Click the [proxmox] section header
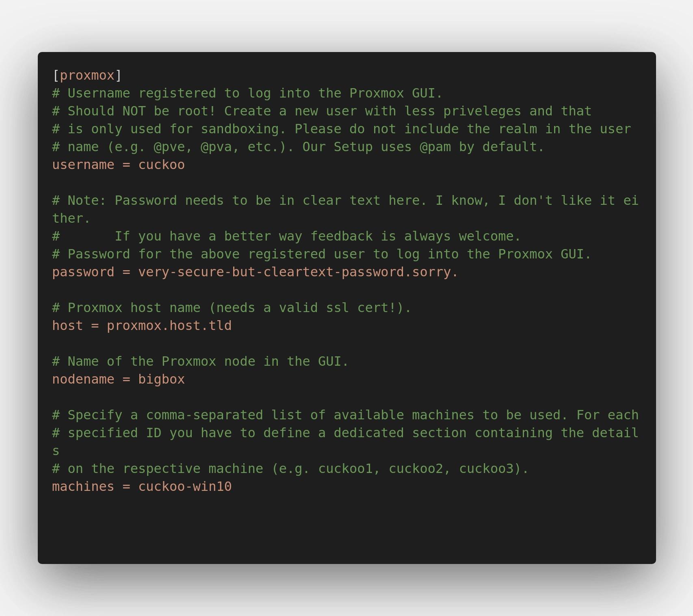Viewport: 693px width, 616px height. click(x=87, y=76)
